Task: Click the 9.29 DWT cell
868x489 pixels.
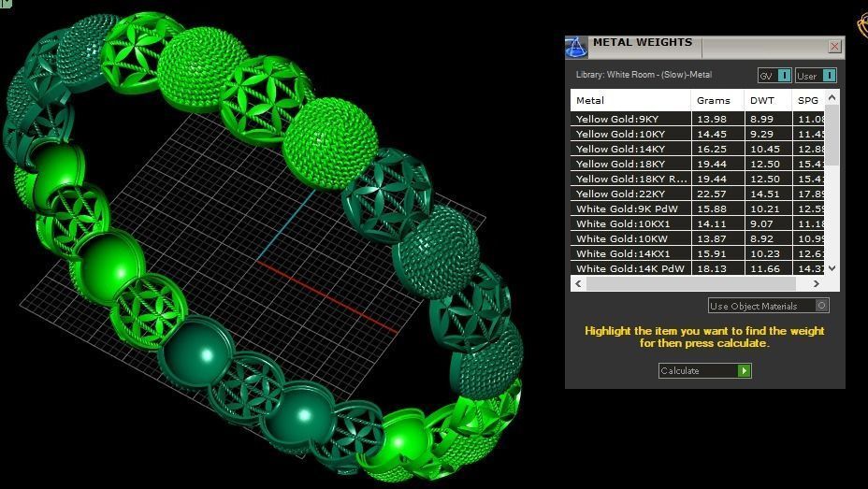Action: 768,134
